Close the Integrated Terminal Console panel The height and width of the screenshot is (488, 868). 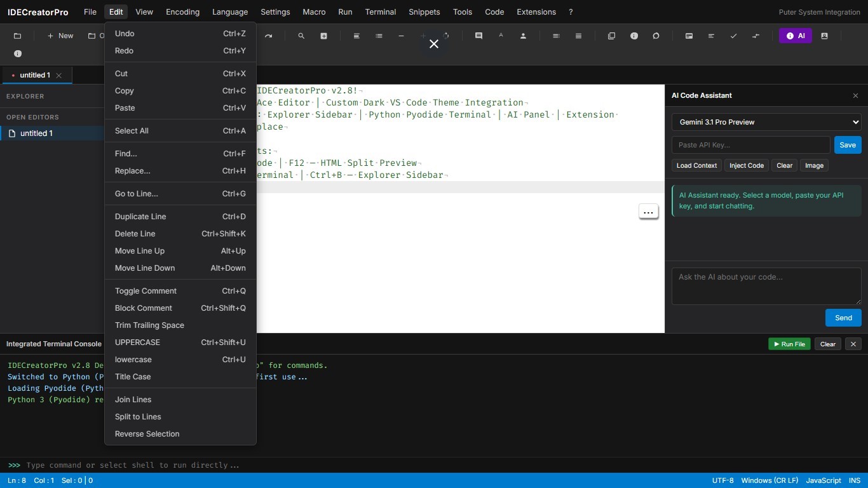click(853, 344)
